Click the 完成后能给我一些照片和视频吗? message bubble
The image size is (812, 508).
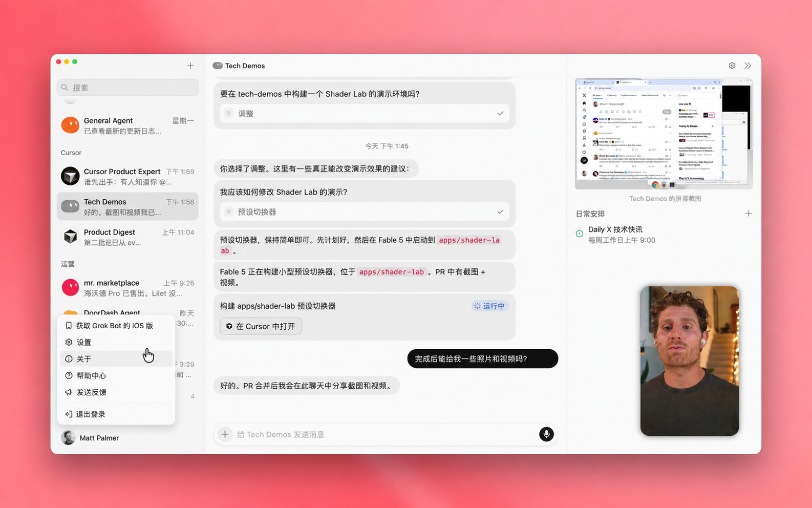tap(482, 358)
